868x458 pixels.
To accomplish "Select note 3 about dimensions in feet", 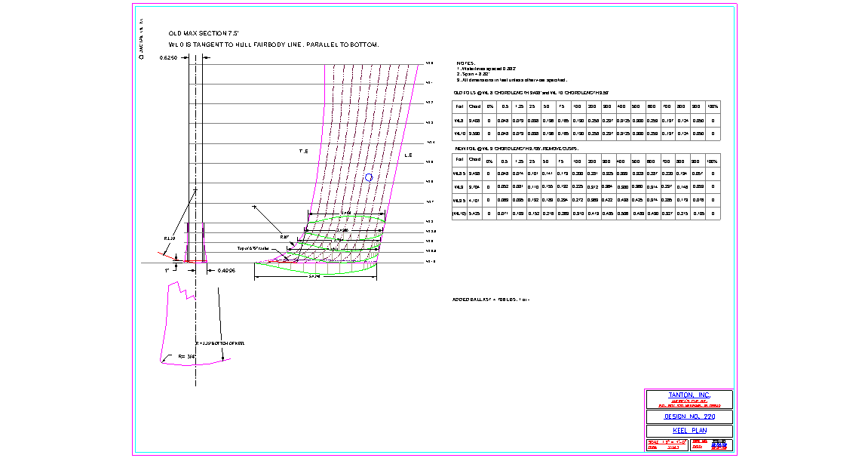I will coord(511,80).
